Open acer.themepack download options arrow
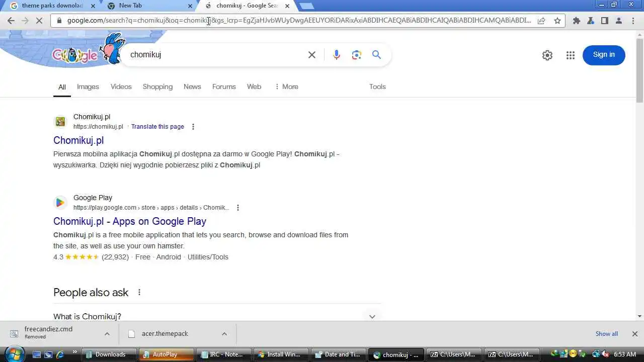The width and height of the screenshot is (644, 362). pos(224,334)
